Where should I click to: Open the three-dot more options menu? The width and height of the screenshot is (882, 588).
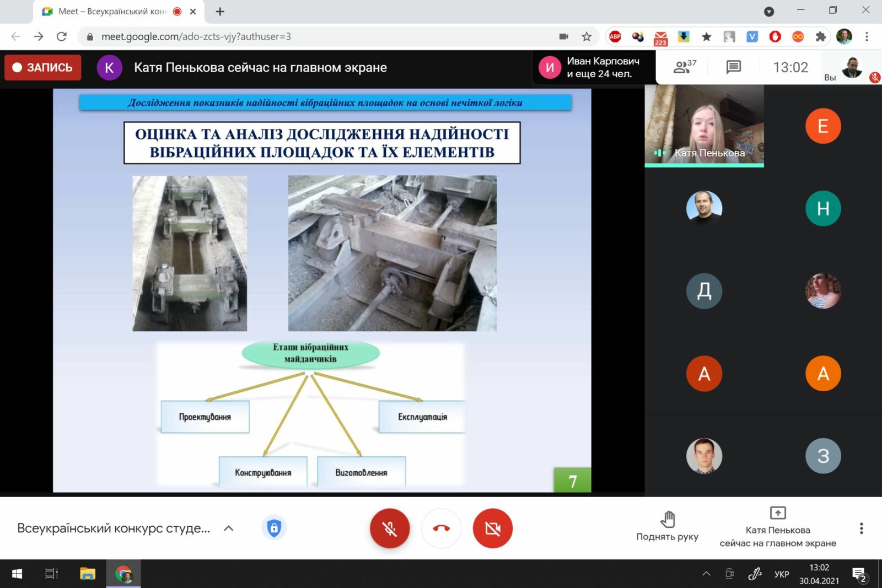coord(861,528)
